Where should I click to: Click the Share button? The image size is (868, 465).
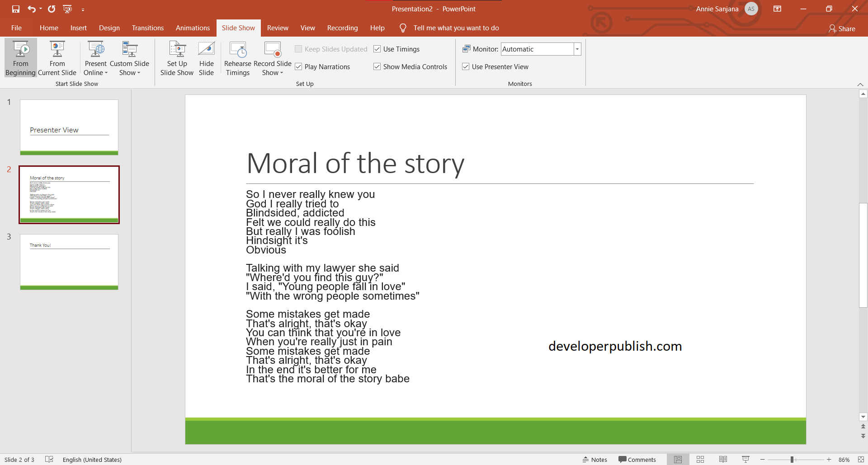click(x=842, y=28)
